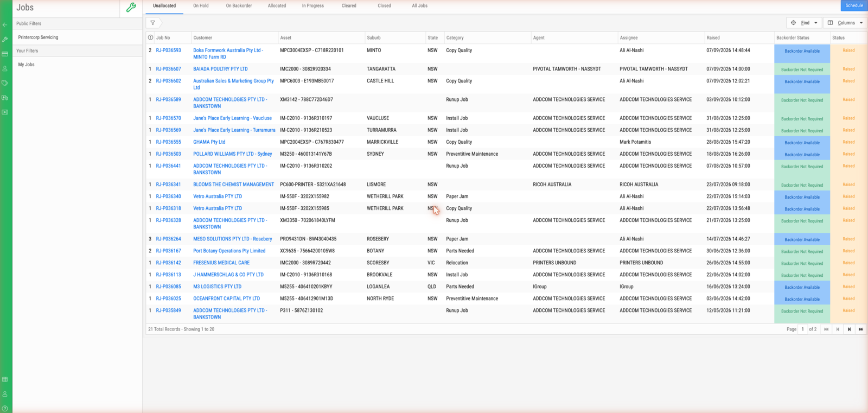Open the grid apps icon at sidebar bottom
868x413 pixels.
click(5, 379)
